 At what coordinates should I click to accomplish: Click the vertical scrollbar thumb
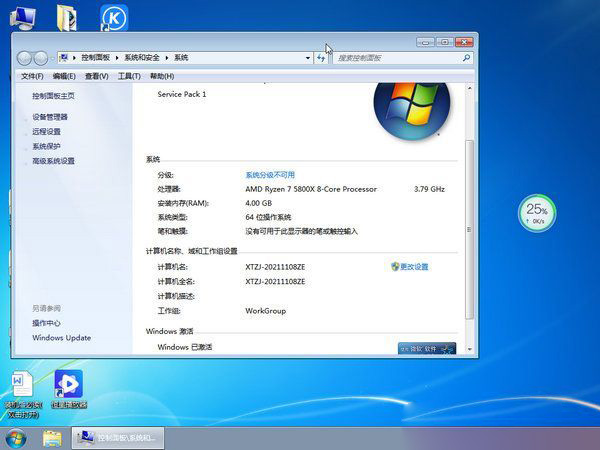click(470, 230)
